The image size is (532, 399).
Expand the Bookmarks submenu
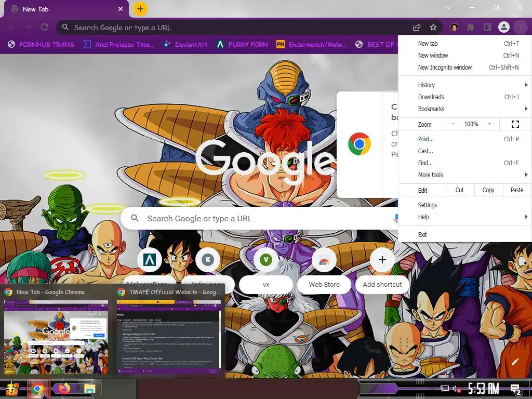tap(465, 109)
